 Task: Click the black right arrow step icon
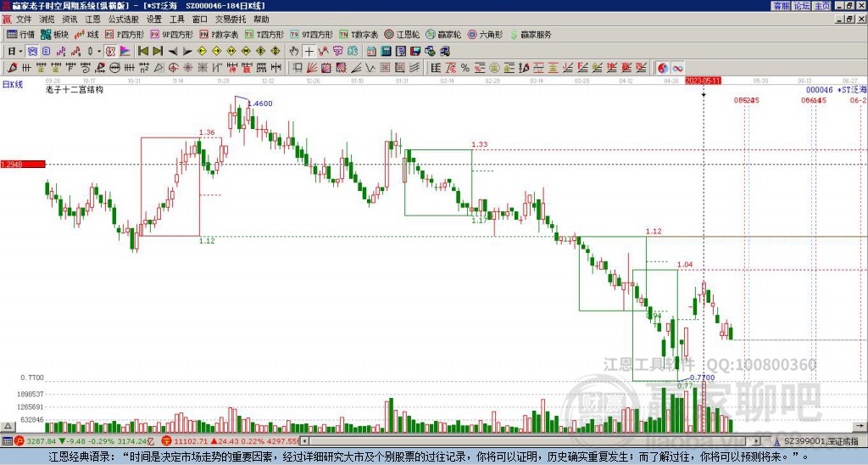(187, 52)
